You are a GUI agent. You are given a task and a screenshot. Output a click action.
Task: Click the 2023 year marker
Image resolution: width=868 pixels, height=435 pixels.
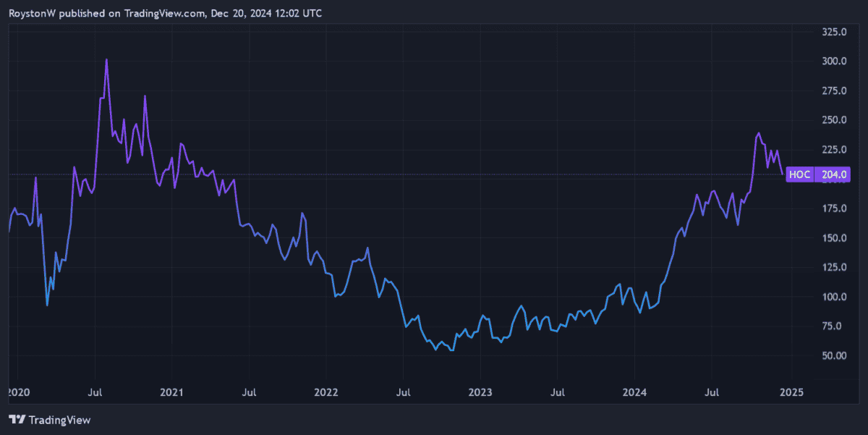(480, 392)
